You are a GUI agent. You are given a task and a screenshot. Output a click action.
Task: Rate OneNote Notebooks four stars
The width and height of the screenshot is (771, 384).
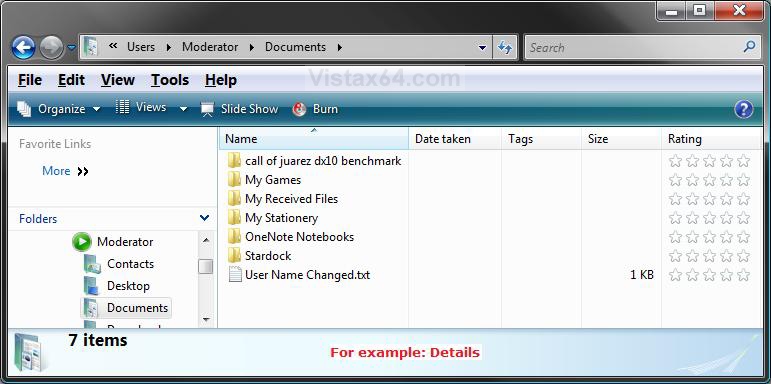(x=726, y=236)
